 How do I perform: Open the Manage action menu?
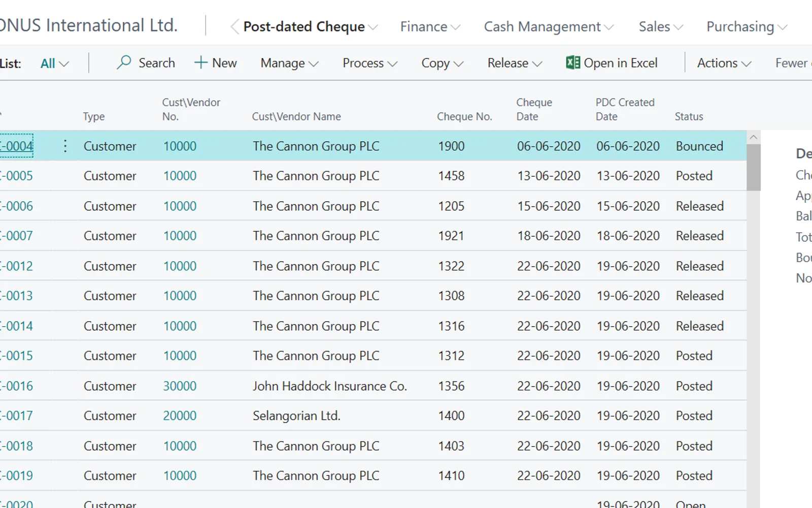point(289,63)
